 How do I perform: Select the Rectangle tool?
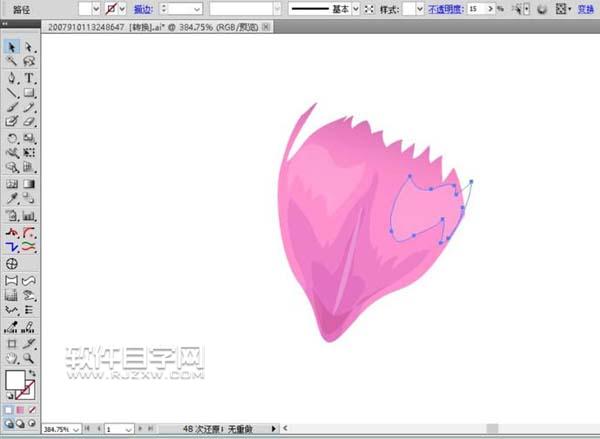pos(28,93)
